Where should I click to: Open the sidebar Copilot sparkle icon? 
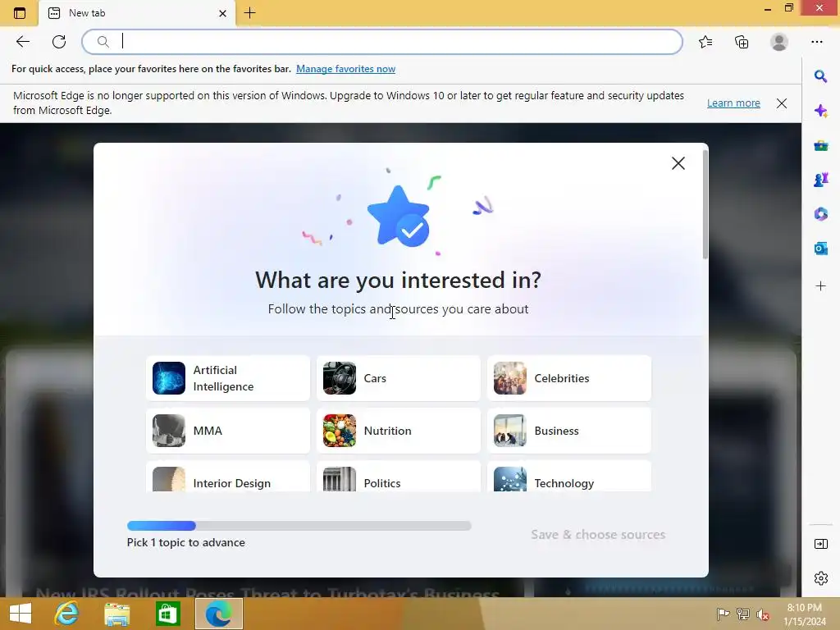[820, 111]
